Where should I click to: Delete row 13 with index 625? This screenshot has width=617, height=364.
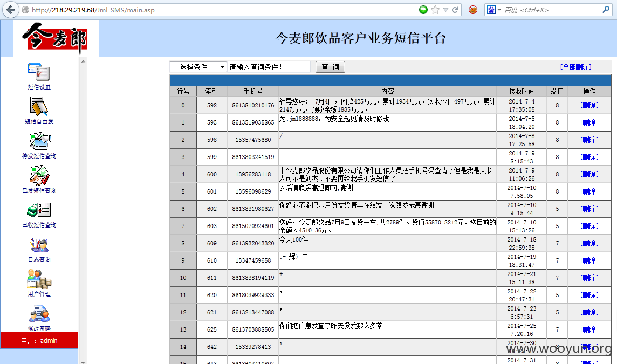[589, 330]
